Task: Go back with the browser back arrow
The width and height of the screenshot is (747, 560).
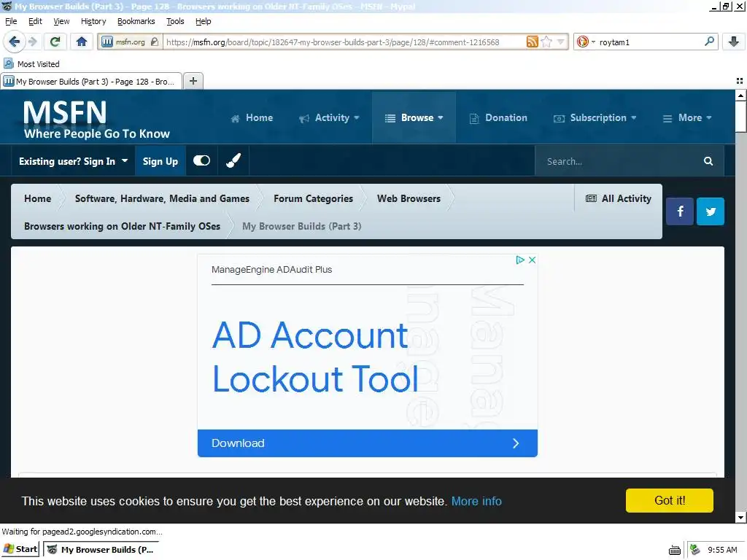Action: coord(15,42)
